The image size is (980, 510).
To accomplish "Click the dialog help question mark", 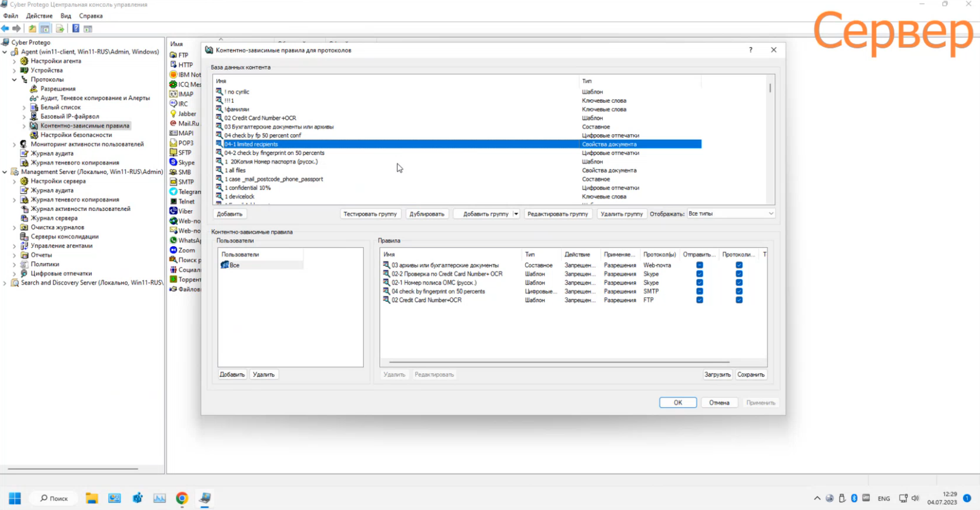I will click(750, 50).
